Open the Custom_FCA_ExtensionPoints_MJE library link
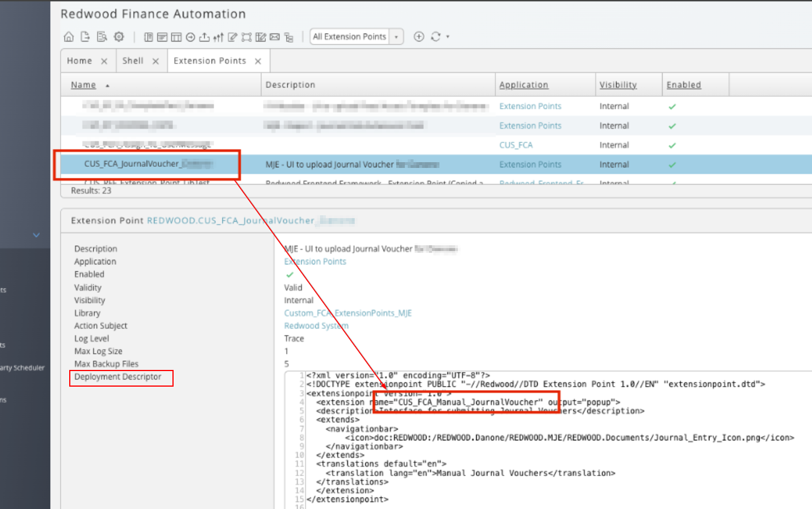Screen dimensions: 812x509 click(x=348, y=313)
